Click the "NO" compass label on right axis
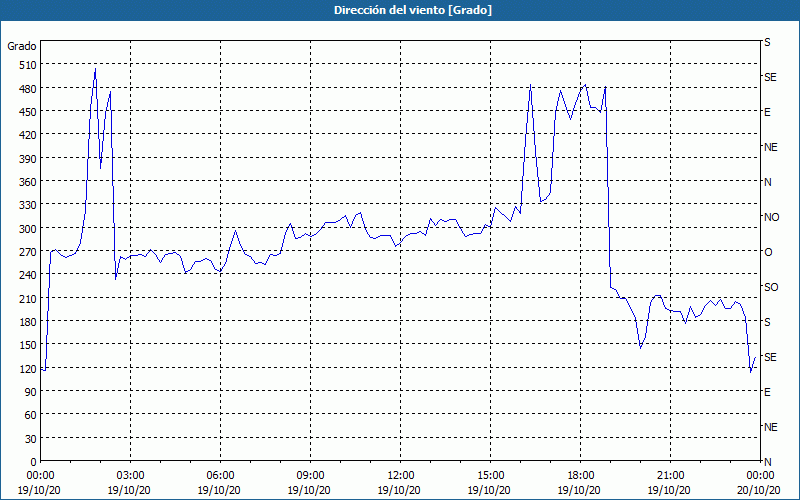Image resolution: width=800 pixels, height=500 pixels. 772,217
